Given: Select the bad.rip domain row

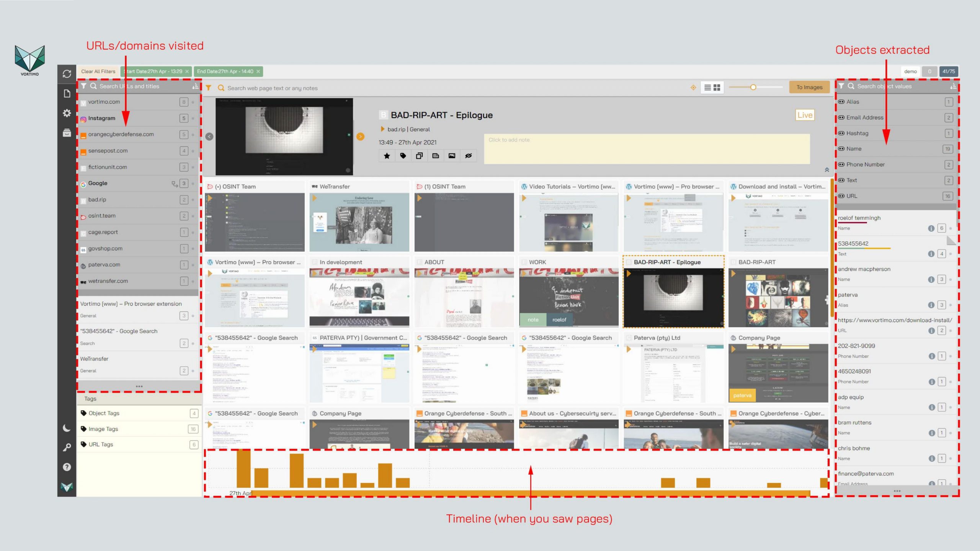Looking at the screenshot, I should (139, 200).
